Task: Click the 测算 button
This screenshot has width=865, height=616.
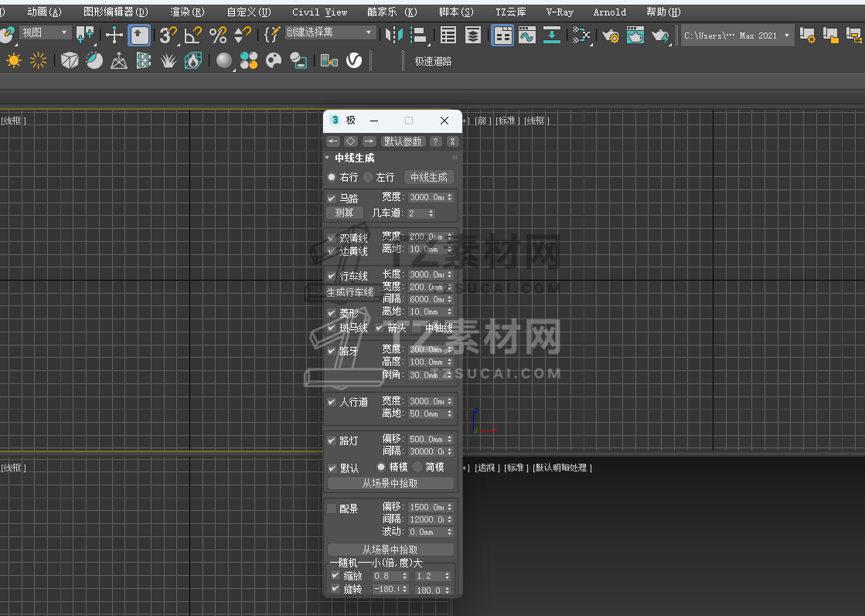Action: tap(344, 213)
